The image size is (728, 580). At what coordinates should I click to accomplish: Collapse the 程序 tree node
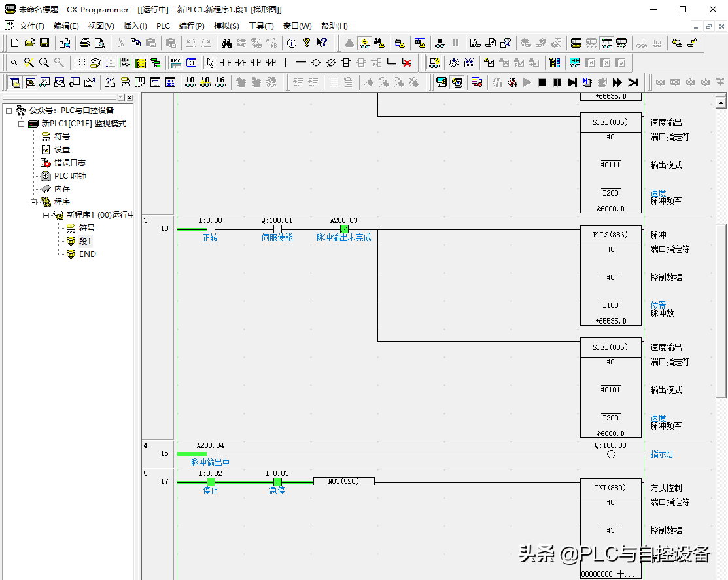coord(34,202)
